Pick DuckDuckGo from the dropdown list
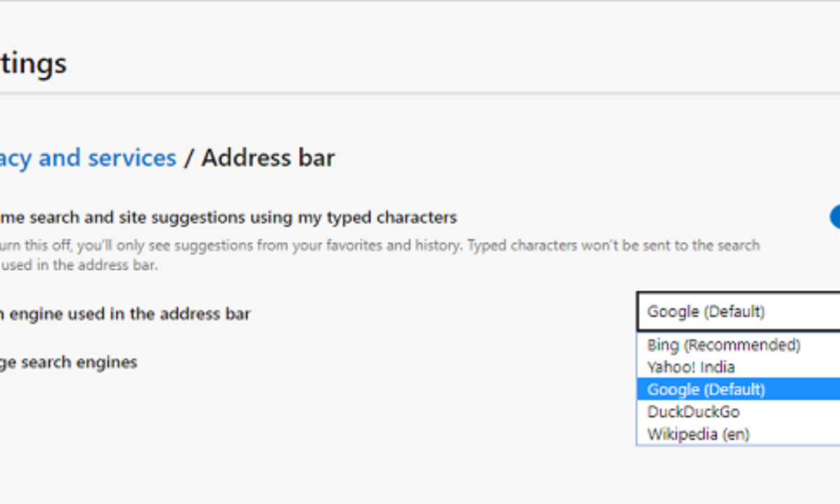Image resolution: width=840 pixels, height=504 pixels. click(738, 412)
